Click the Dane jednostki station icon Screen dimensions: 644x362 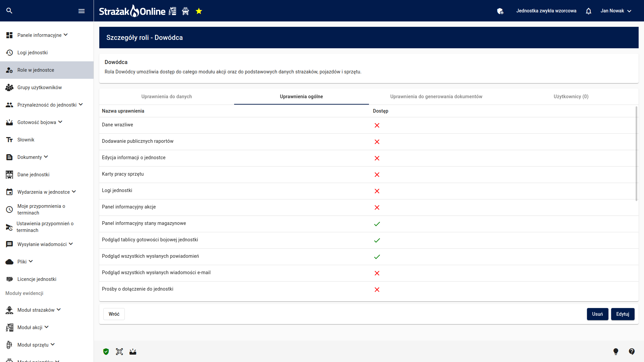pyautogui.click(x=9, y=175)
